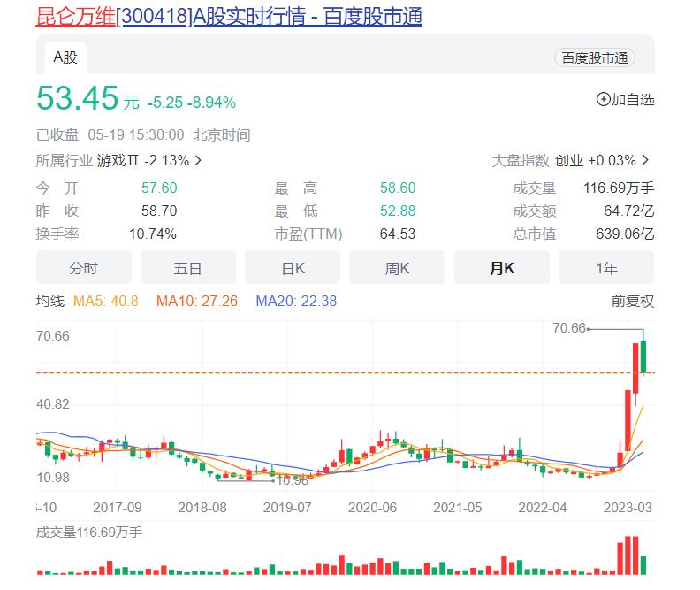Click the 加自选 plus icon
Viewport: 700px width, 590px height.
point(603,99)
